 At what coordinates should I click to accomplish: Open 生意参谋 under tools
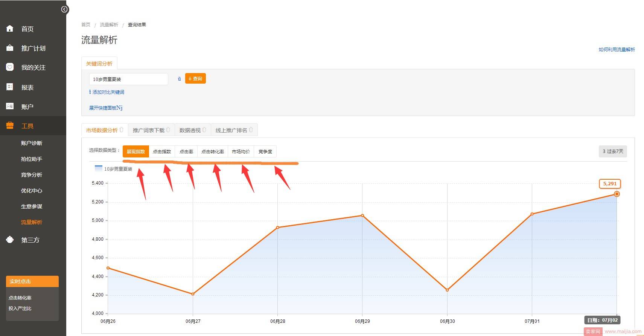32,206
